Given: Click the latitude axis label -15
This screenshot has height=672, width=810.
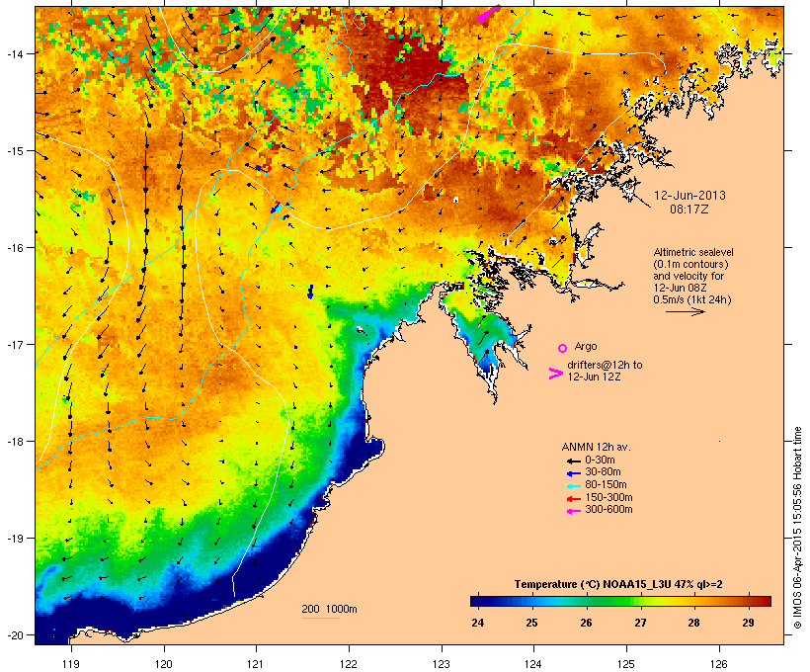Looking at the screenshot, I should tap(15, 151).
